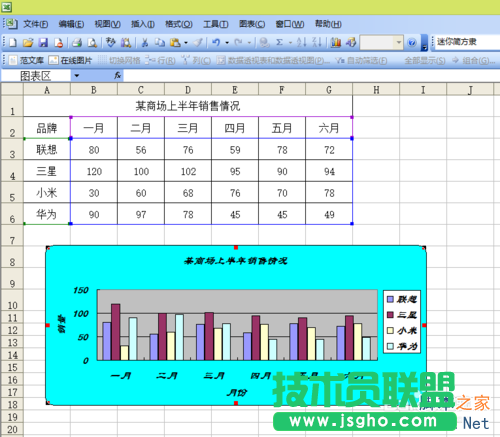Click the Cut scissors icon

145,42
